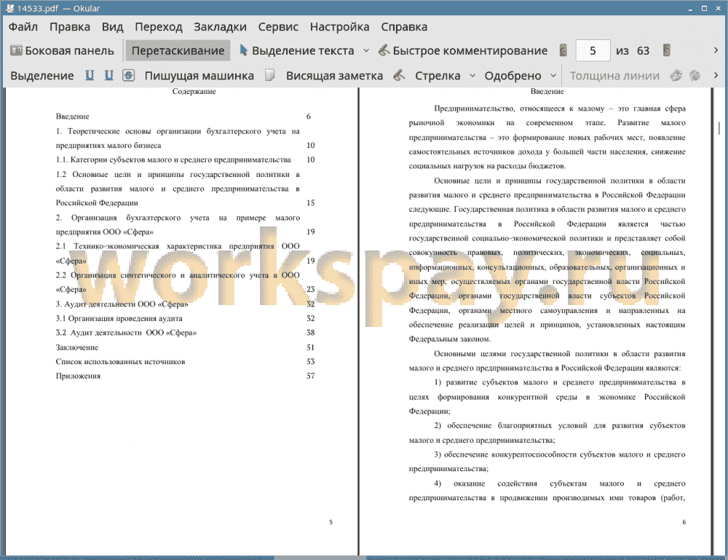This screenshot has height=560, width=728.
Task: Choose the second squiggly underline icon
Action: 108,75
